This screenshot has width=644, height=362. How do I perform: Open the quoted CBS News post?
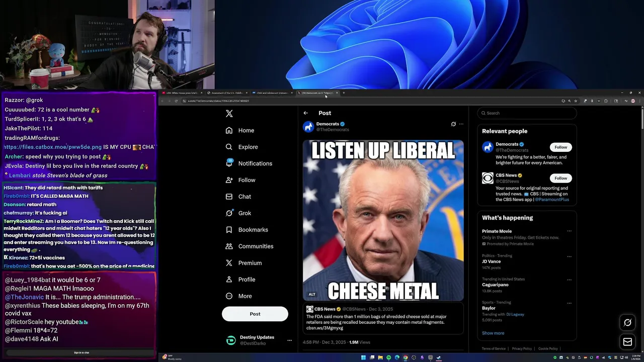pyautogui.click(x=383, y=318)
